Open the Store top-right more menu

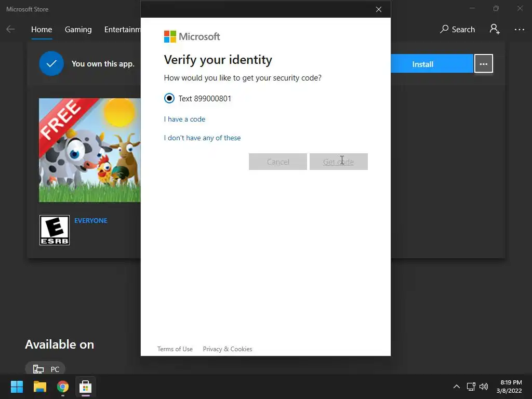coord(520,30)
